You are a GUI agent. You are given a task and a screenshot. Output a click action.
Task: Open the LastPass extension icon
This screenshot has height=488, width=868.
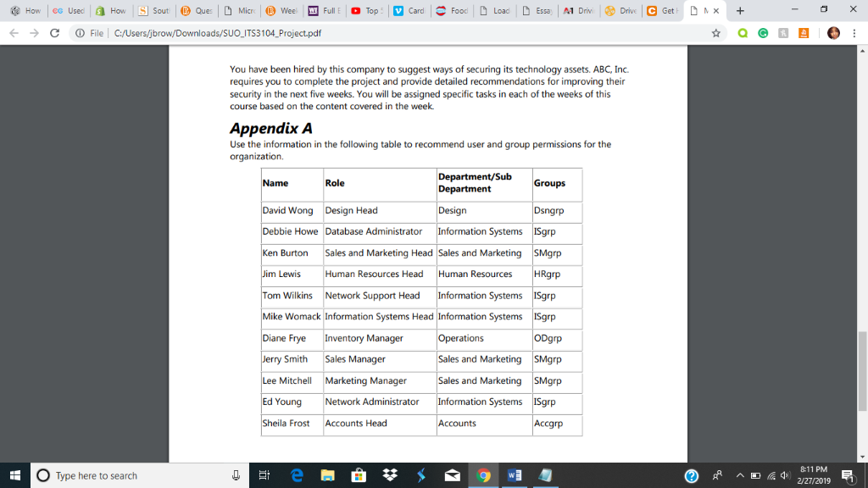784,32
